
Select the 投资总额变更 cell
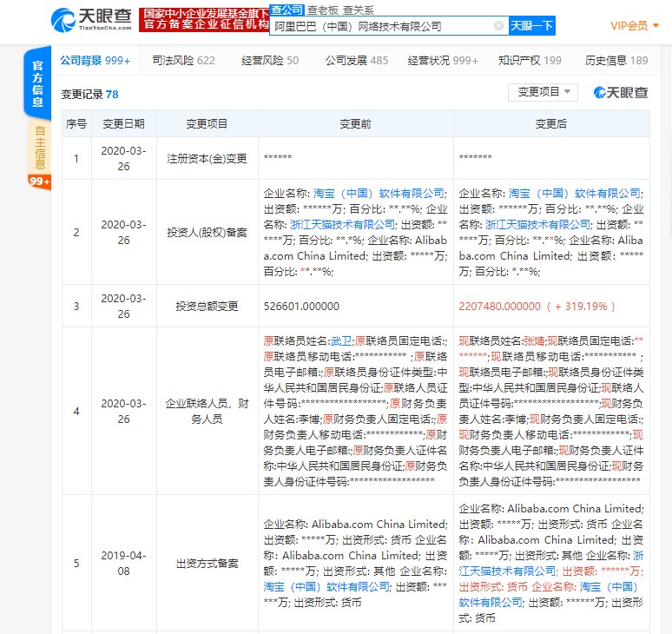coord(207,306)
